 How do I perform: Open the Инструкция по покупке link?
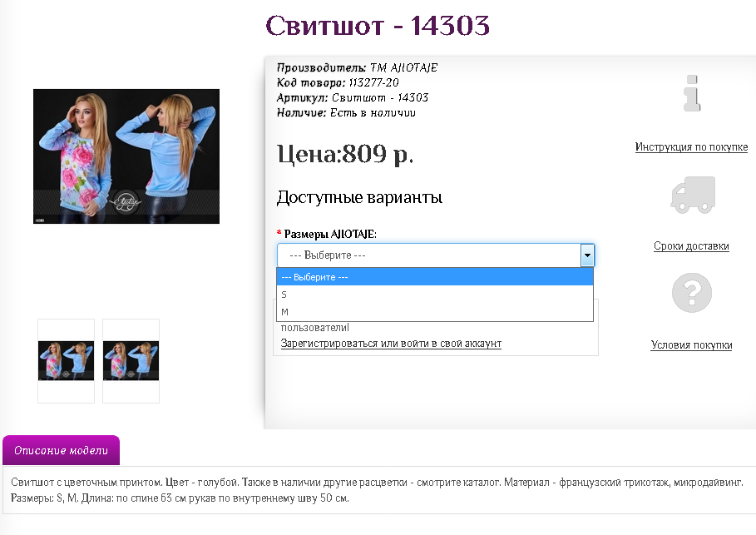coord(691,146)
